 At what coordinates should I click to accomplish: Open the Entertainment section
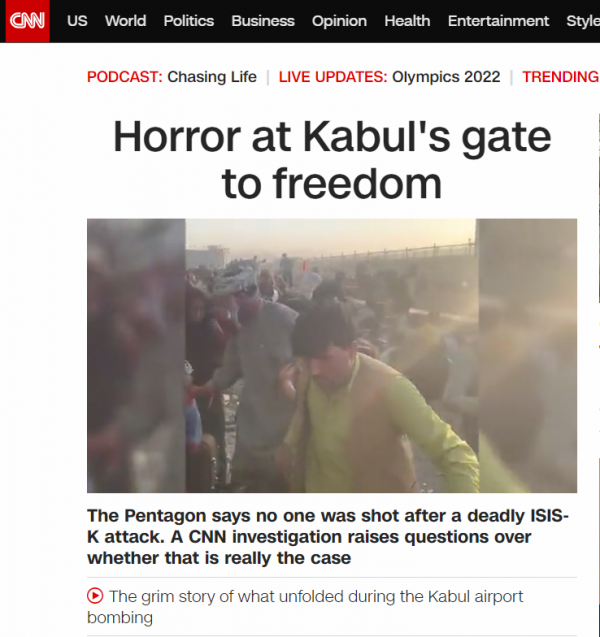pos(498,21)
